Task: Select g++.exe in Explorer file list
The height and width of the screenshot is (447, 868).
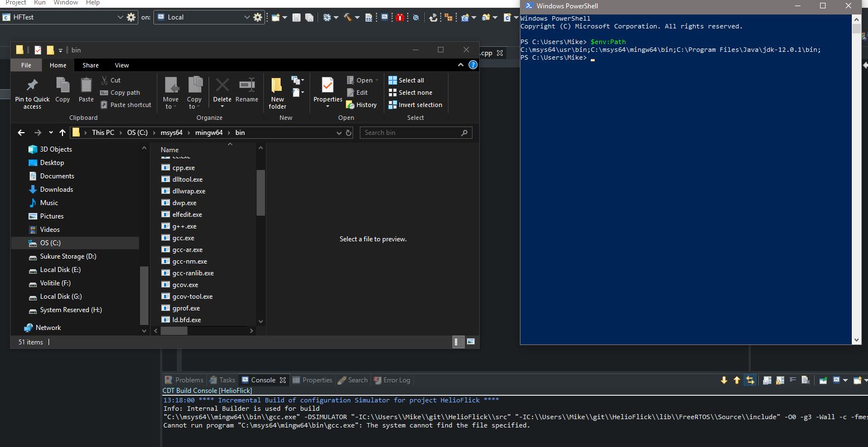Action: [184, 226]
